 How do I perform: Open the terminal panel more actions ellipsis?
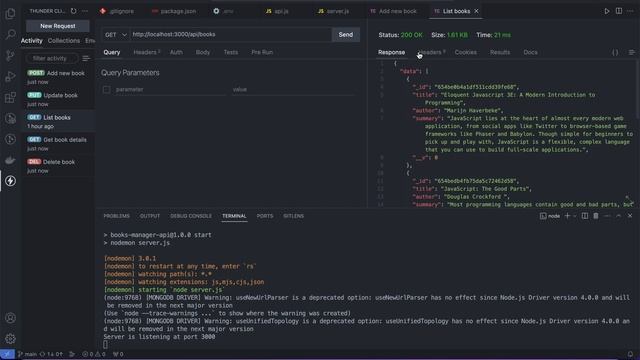tap(607, 216)
